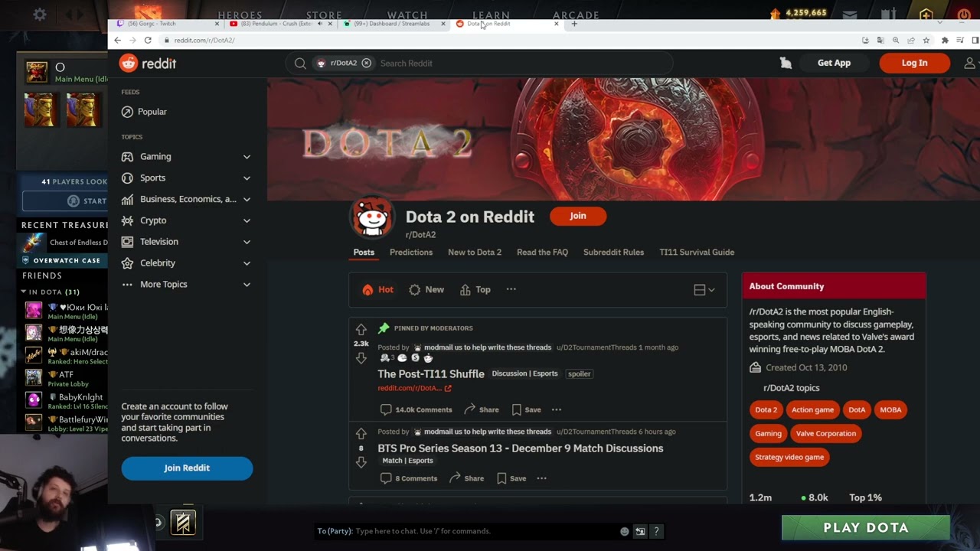
Task: Open the browser extensions puzzle icon
Action: 945,40
